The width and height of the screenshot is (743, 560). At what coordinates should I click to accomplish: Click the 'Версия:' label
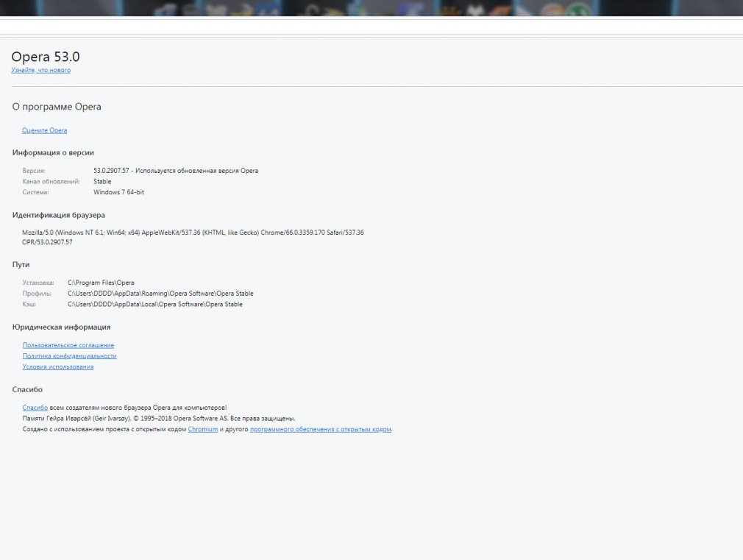tap(34, 171)
